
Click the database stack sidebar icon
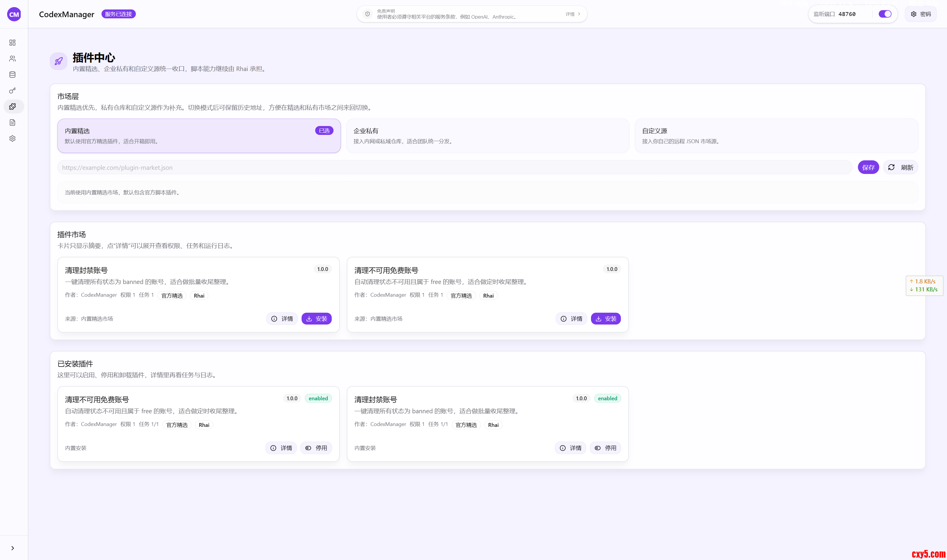click(12, 75)
